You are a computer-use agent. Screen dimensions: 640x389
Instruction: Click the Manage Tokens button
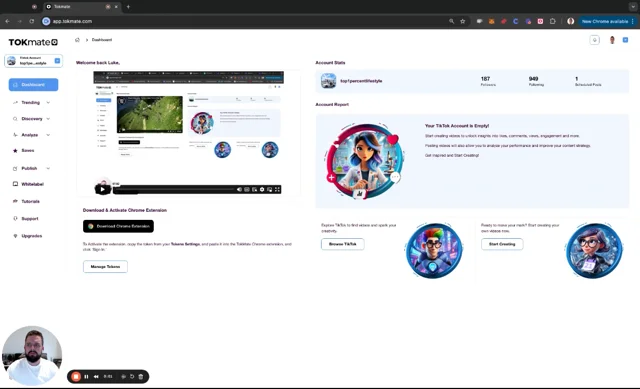tap(105, 267)
